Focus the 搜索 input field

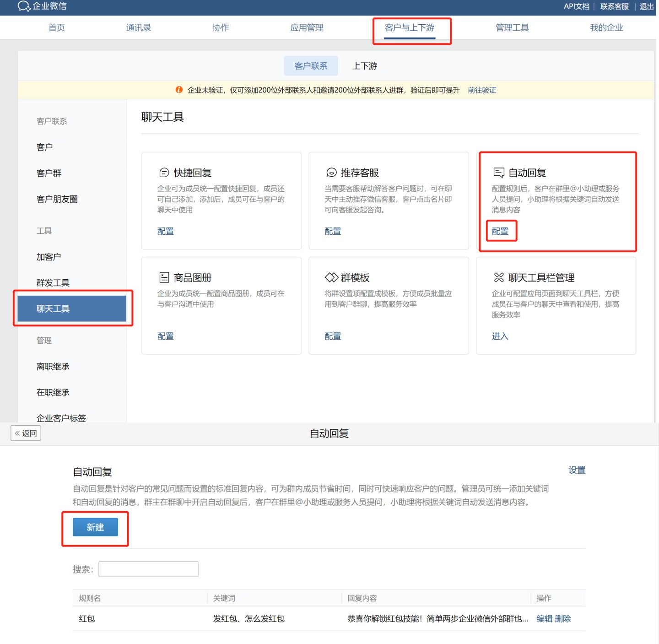148,569
